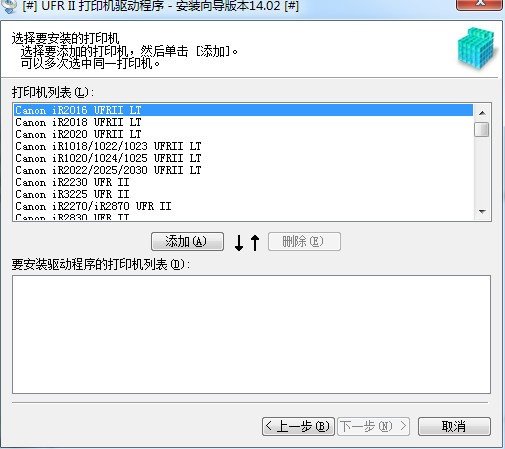
Task: Click the blue cube installer icon
Action: [477, 48]
